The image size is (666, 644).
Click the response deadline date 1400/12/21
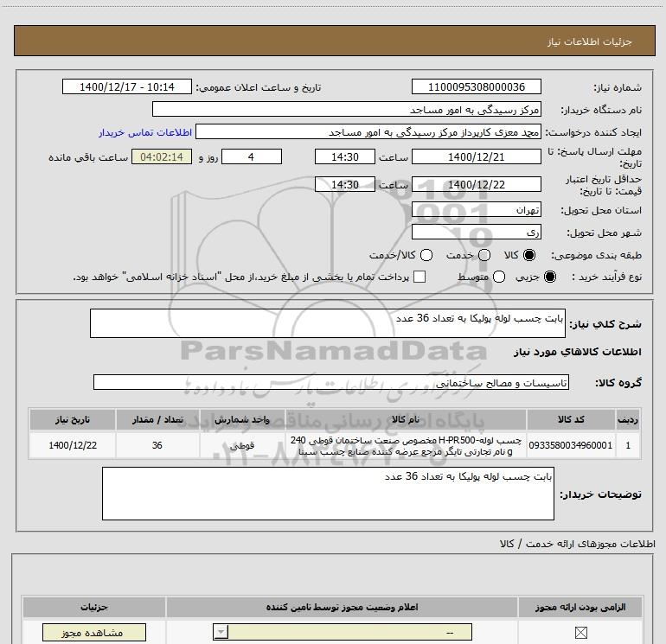(476, 156)
